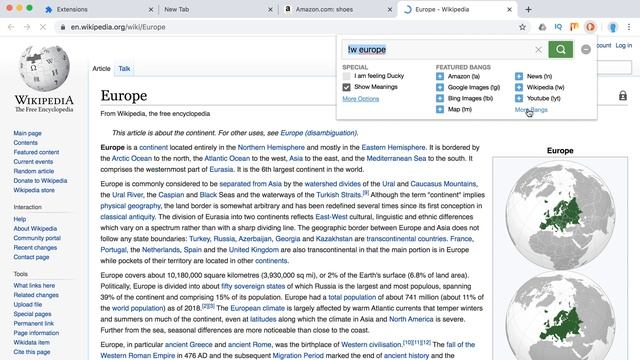Open a new browser tab with plus button
The width and height of the screenshot is (640, 360).
(x=528, y=9)
